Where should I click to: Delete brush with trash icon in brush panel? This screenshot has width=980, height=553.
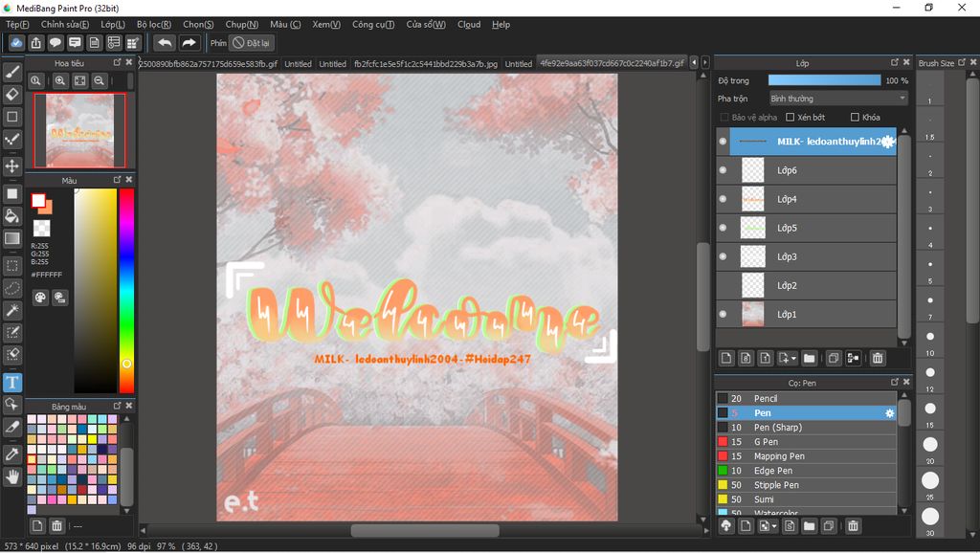click(x=853, y=526)
